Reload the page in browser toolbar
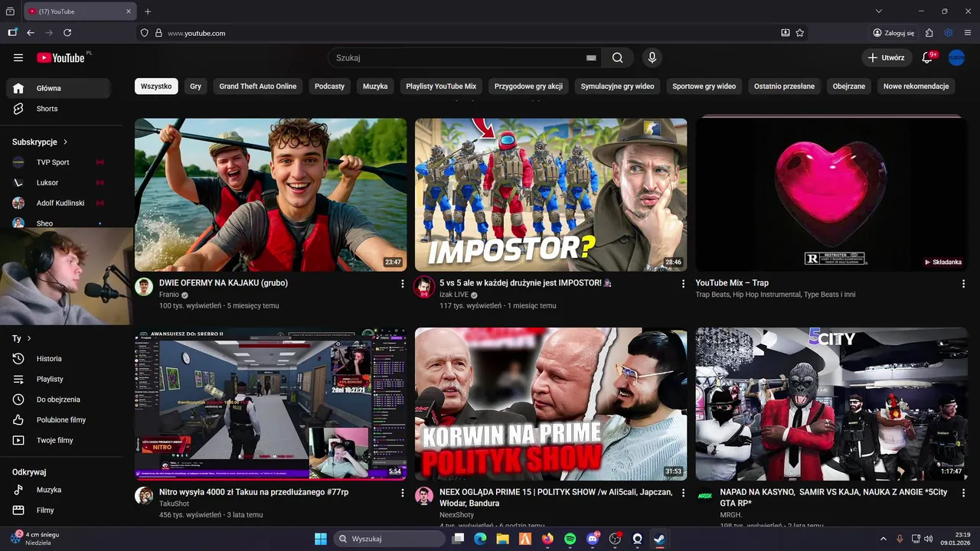This screenshot has height=551, width=980. [x=67, y=33]
